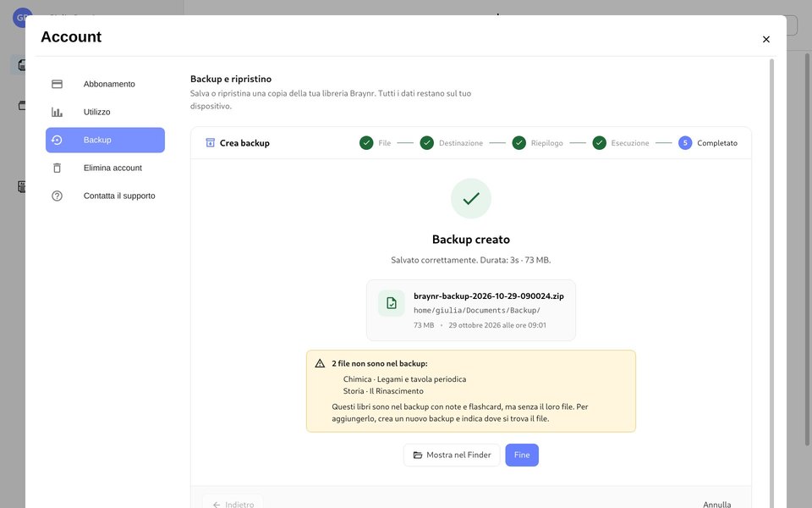Click the Destinazione step checkmark
The height and width of the screenshot is (508, 812).
click(x=426, y=142)
